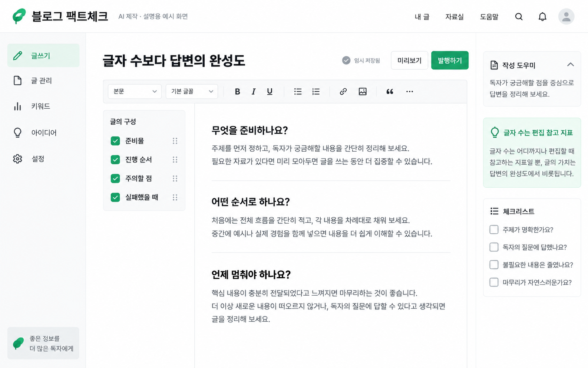Open notifications bell icon
Screen dimensions: 588x368
[x=542, y=16]
